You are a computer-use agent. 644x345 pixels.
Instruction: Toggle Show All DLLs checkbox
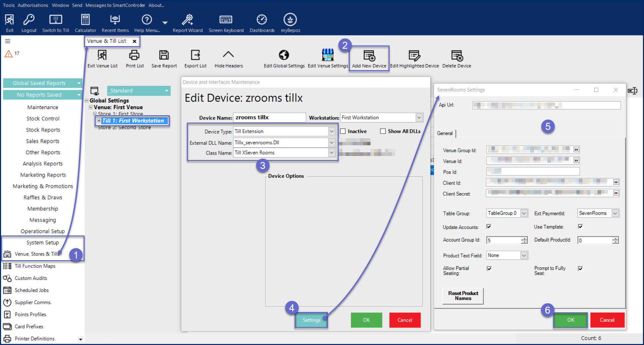coord(383,131)
